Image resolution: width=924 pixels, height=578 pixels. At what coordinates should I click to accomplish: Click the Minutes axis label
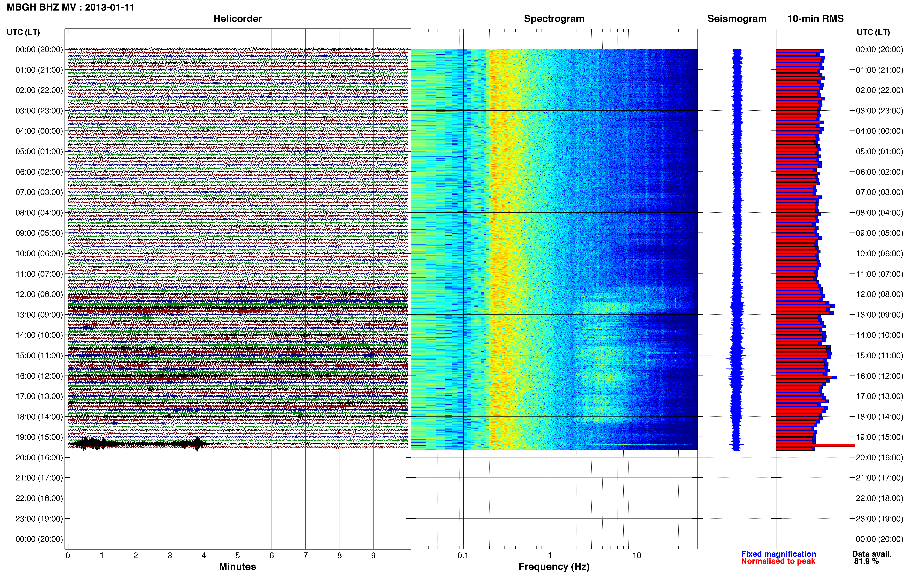pos(238,566)
